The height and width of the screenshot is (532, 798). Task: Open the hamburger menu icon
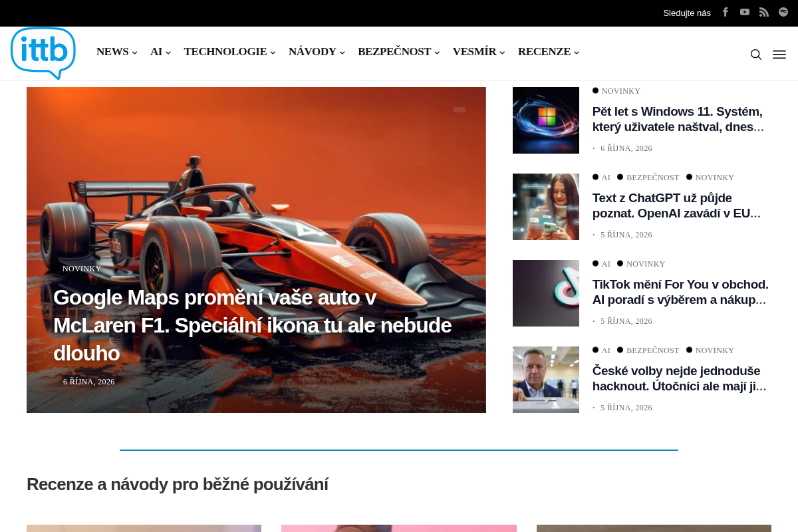click(779, 55)
